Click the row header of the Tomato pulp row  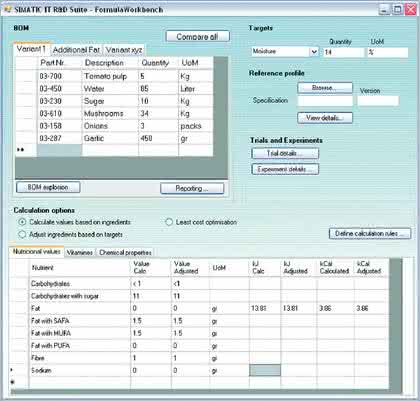(x=26, y=76)
